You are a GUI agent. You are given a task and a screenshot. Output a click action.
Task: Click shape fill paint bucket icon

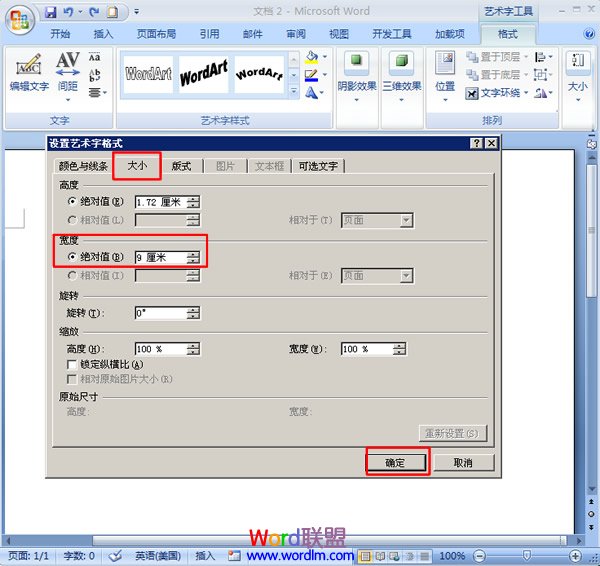pyautogui.click(x=311, y=57)
